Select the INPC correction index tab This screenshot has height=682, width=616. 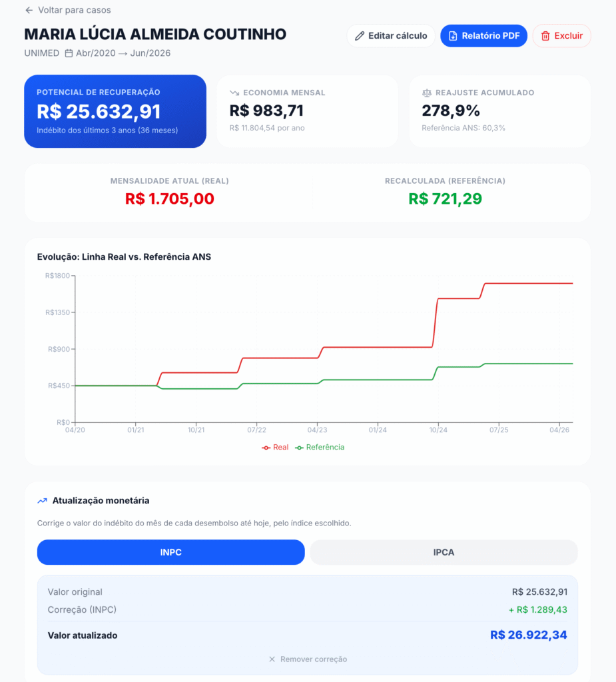(x=171, y=552)
